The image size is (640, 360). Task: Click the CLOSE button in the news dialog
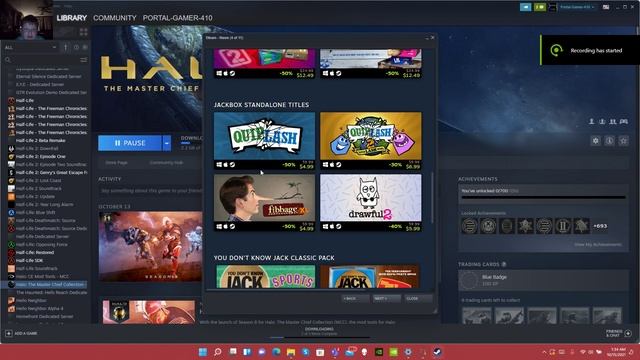[x=418, y=299]
